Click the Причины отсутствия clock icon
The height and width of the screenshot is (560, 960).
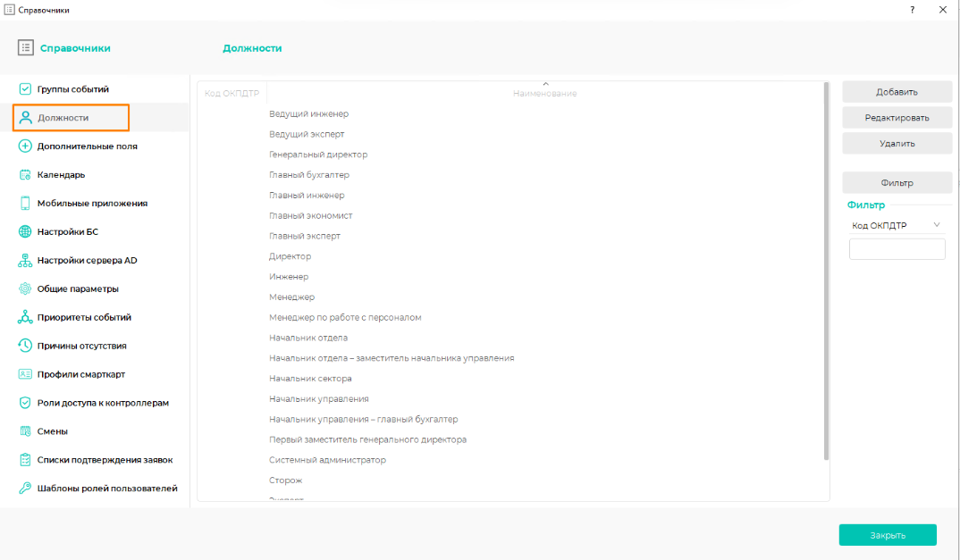point(25,346)
